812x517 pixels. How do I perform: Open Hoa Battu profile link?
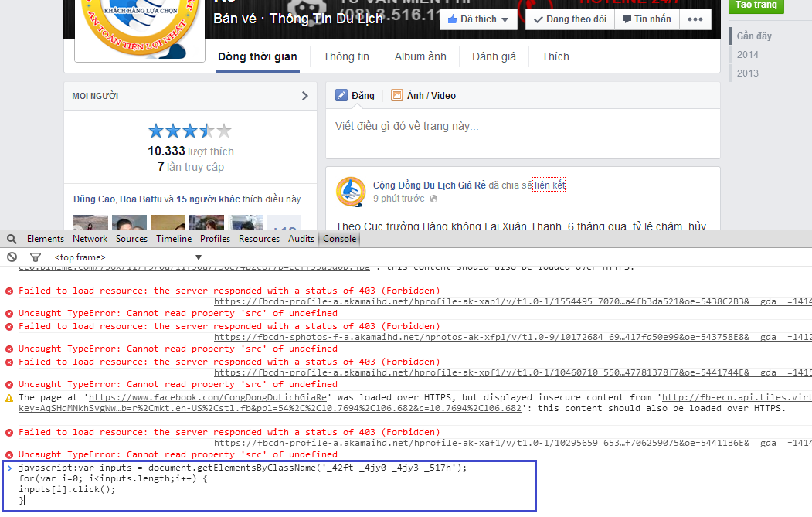coord(141,199)
